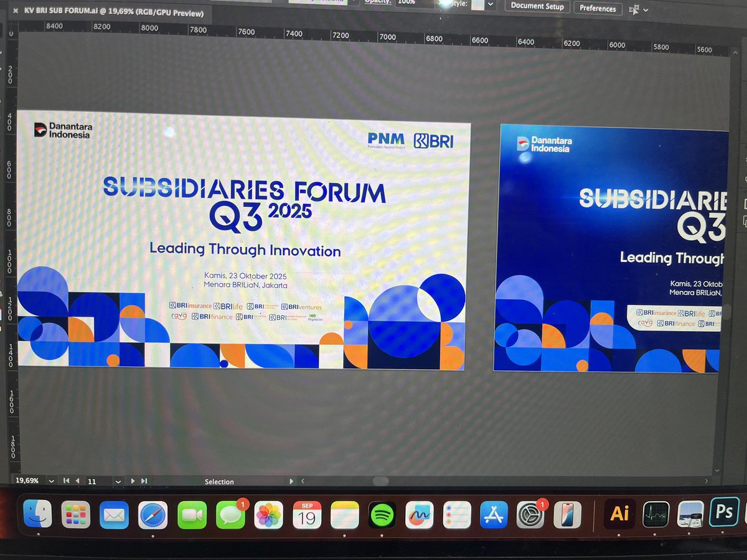747x560 pixels.
Task: Click the vertical scrollbar down arrow
Action: [717, 470]
